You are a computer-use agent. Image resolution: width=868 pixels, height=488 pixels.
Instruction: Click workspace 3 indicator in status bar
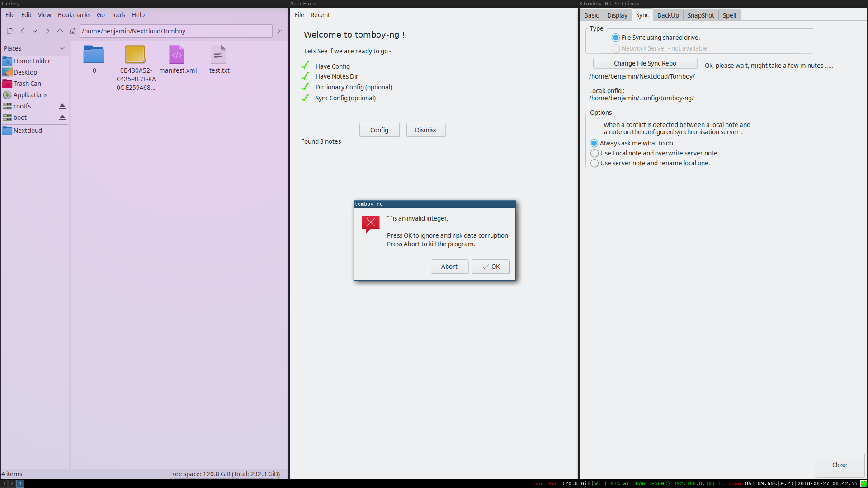pos(20,483)
